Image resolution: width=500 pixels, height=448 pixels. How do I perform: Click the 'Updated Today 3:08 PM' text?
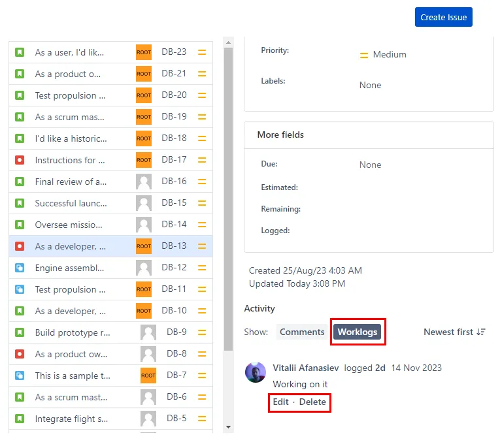297,283
